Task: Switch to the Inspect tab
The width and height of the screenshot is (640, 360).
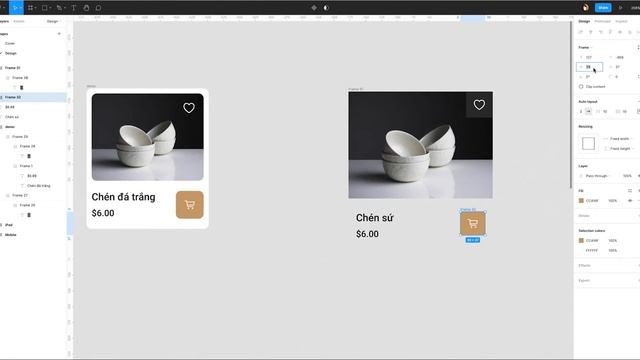Action: [621, 21]
